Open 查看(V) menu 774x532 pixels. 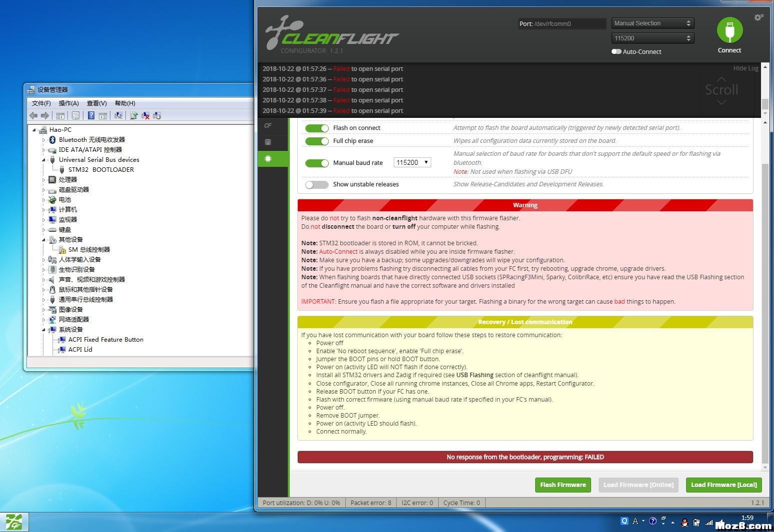tap(96, 103)
